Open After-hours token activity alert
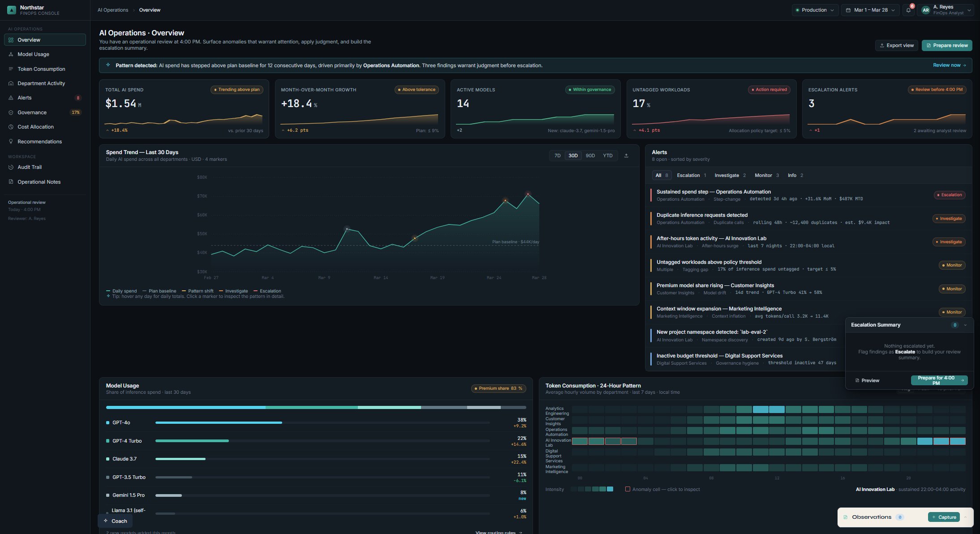 (x=808, y=242)
